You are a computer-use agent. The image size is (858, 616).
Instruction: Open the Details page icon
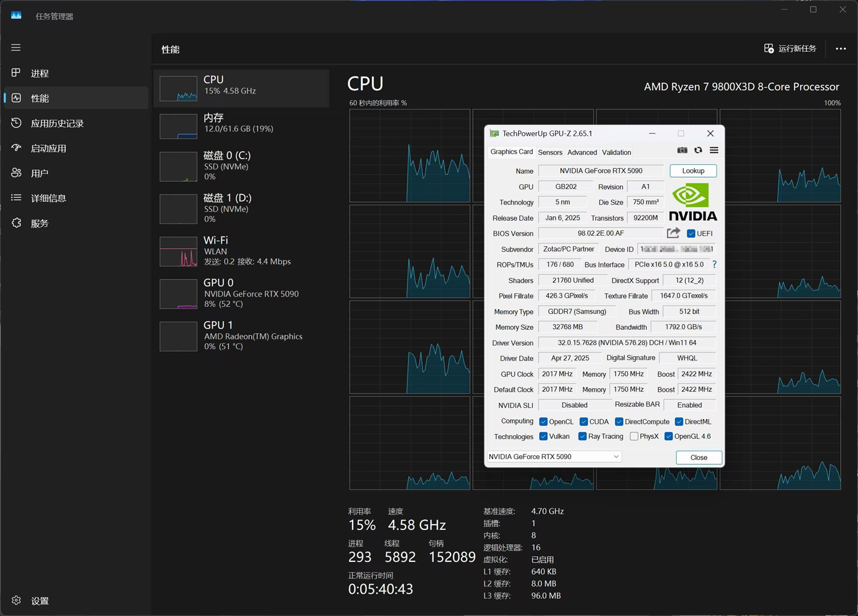click(x=16, y=198)
